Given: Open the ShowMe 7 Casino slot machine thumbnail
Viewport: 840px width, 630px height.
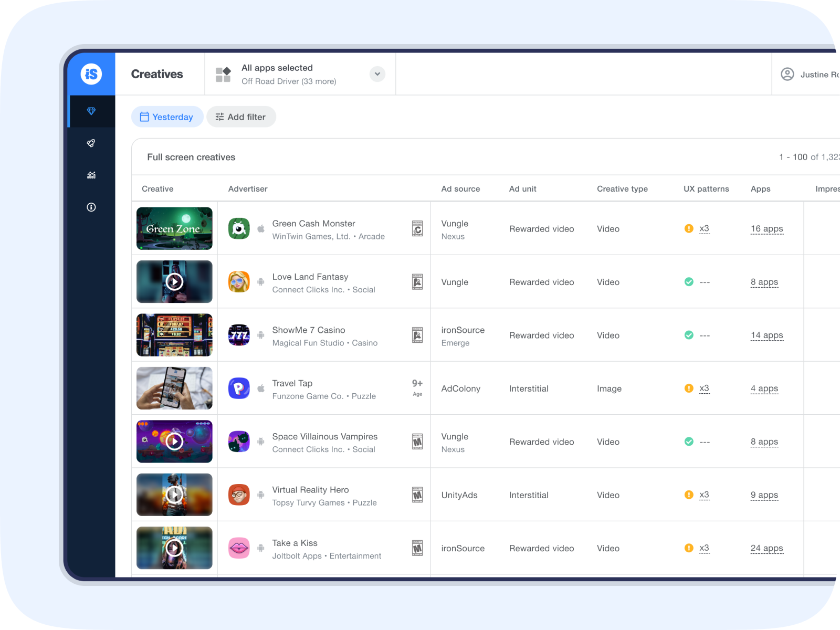Looking at the screenshot, I should pos(174,335).
